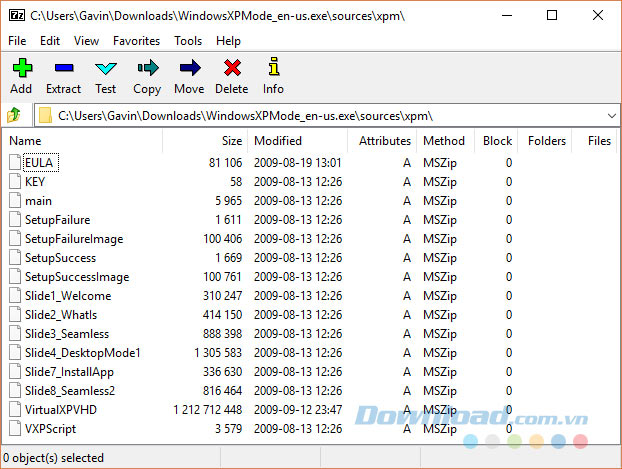
Task: Click the Copy arrow icon
Action: click(148, 68)
